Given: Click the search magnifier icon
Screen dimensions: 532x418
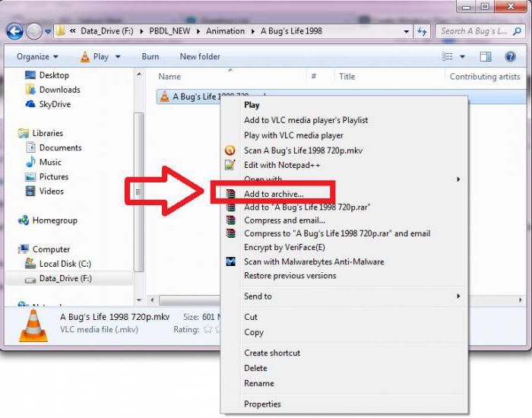Looking at the screenshot, I should click(517, 31).
